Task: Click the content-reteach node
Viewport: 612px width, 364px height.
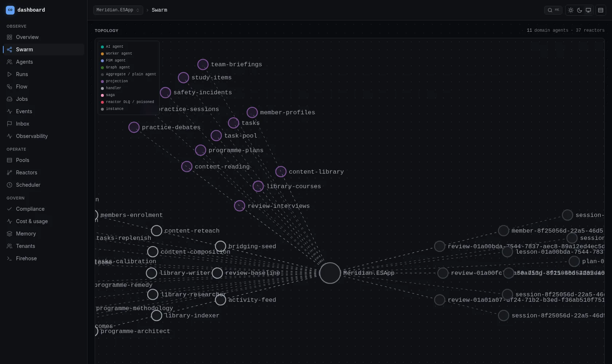Action: (157, 231)
